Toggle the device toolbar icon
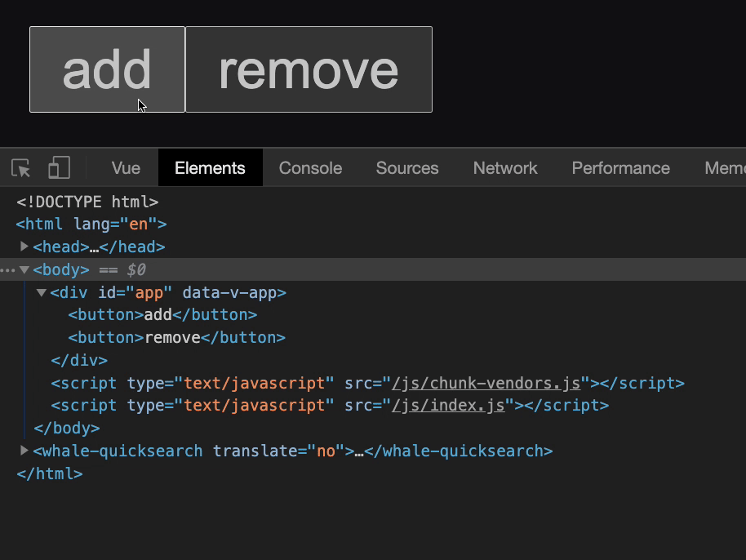 click(59, 168)
